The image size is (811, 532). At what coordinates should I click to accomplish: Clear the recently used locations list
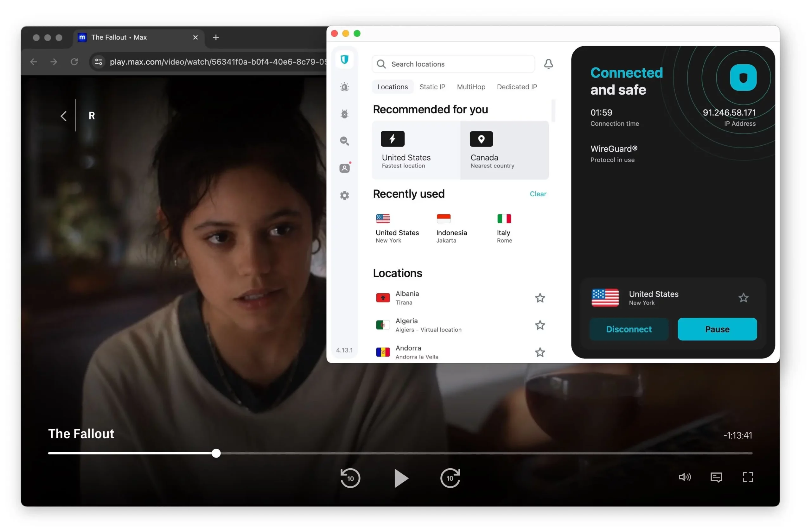[538, 193]
